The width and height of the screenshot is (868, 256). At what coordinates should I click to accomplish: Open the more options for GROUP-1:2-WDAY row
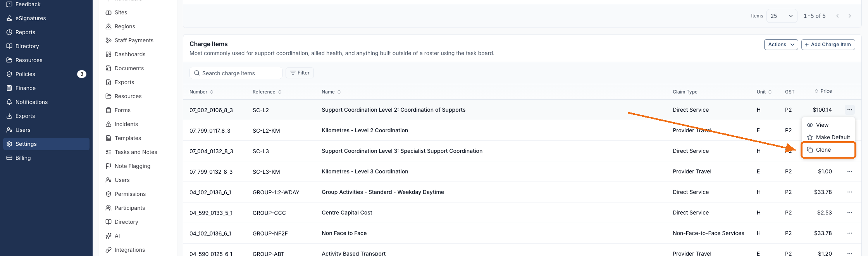click(850, 192)
